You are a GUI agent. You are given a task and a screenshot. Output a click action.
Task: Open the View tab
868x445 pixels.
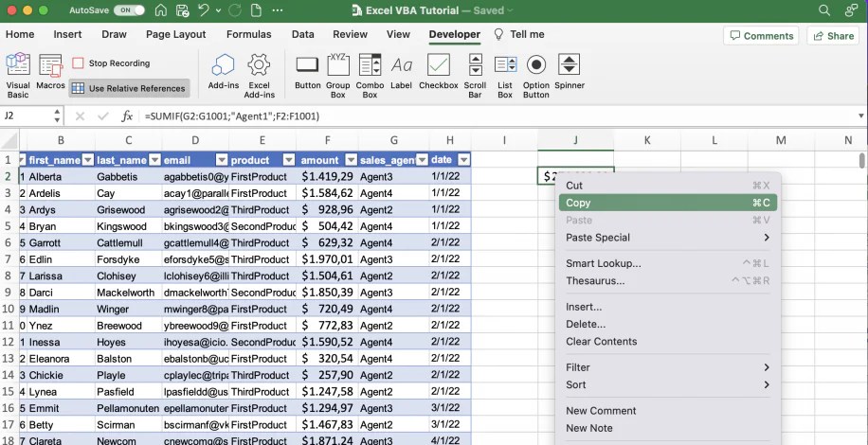[398, 34]
